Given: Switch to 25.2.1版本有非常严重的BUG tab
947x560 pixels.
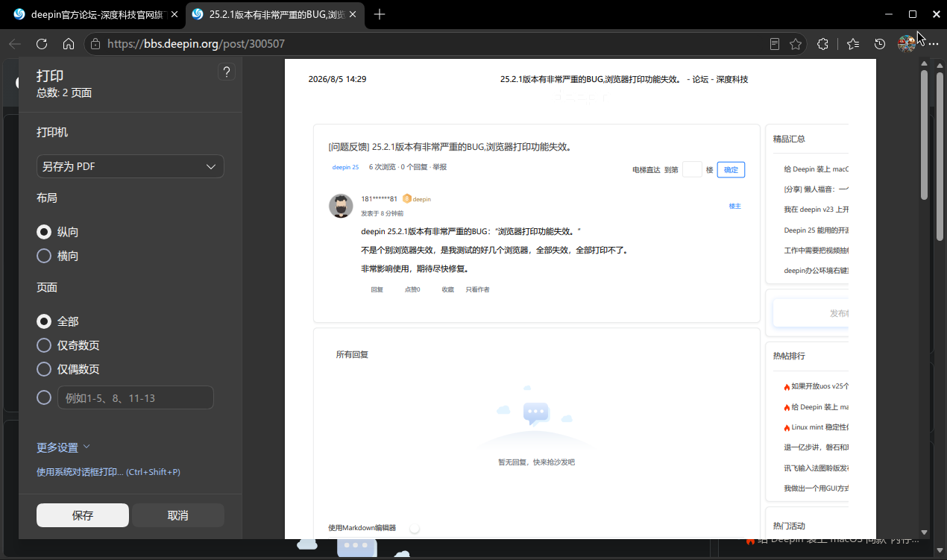Looking at the screenshot, I should pos(274,14).
